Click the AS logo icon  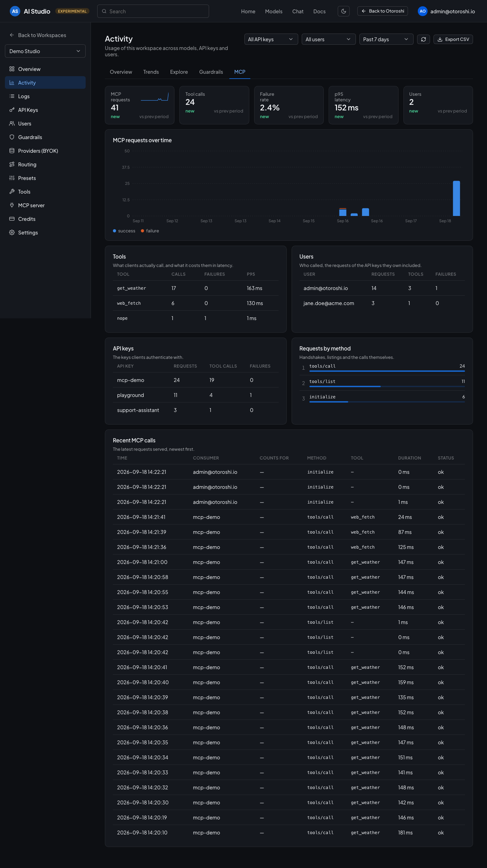15,11
